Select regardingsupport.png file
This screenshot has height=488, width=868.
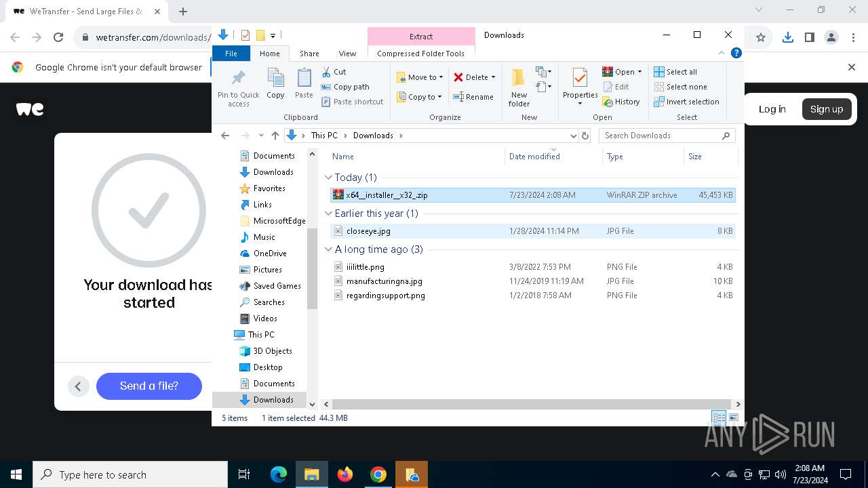coord(532,296)
